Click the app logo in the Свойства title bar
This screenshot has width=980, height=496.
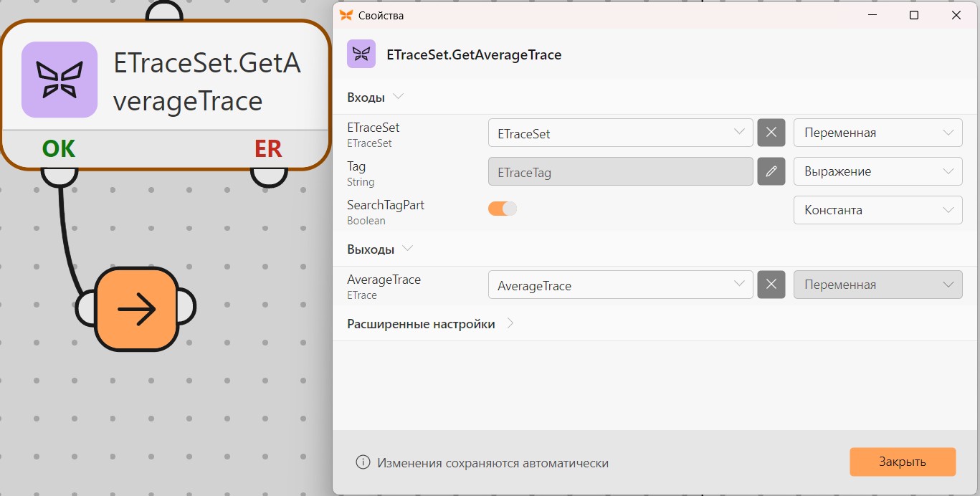pyautogui.click(x=346, y=15)
